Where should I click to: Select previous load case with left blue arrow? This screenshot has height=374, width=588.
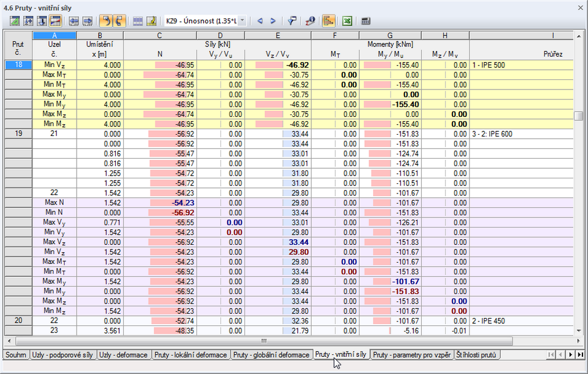click(260, 21)
